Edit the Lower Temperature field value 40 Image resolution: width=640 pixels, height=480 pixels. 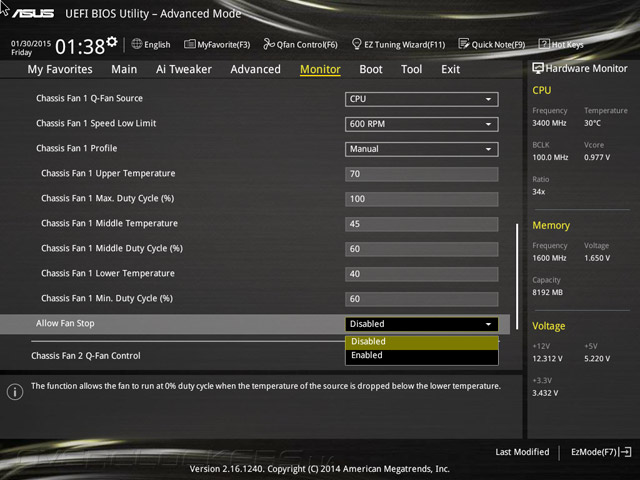pyautogui.click(x=422, y=274)
